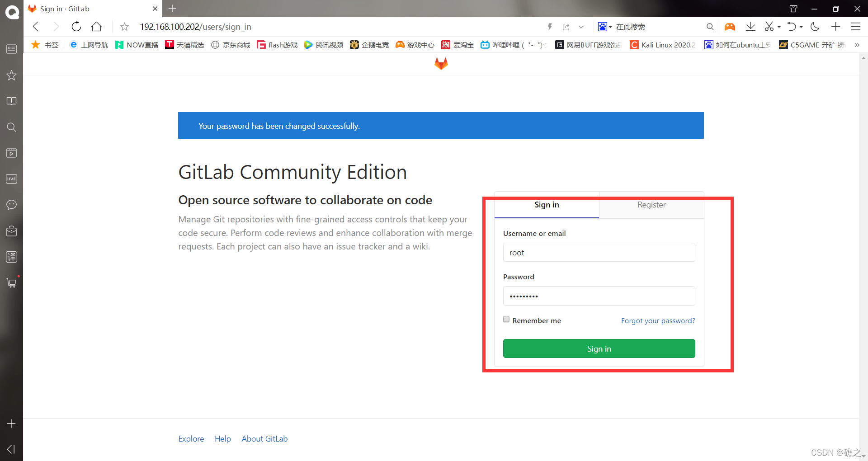The width and height of the screenshot is (868, 461).
Task: Toggle night mode with the moon icon
Action: point(815,27)
